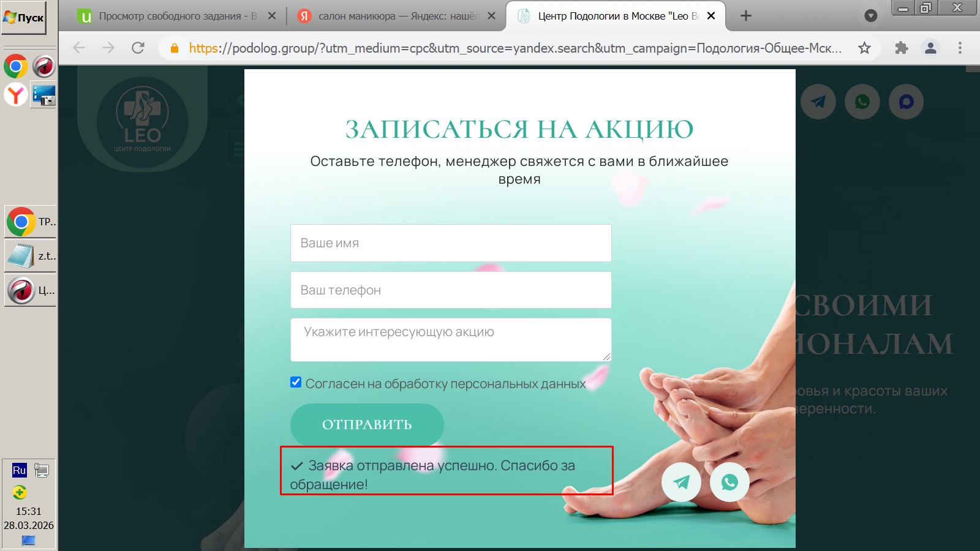
Task: Switch to the салон маникюра Яндекс tab
Action: (x=398, y=16)
